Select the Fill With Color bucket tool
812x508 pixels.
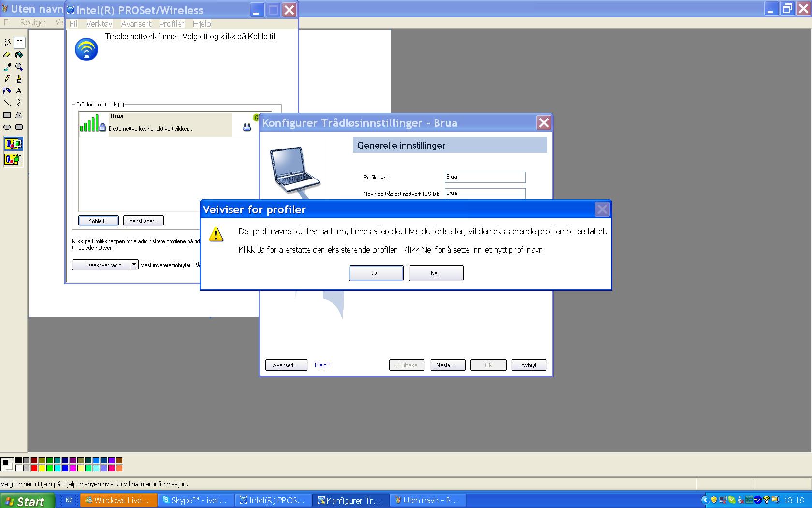tap(19, 55)
